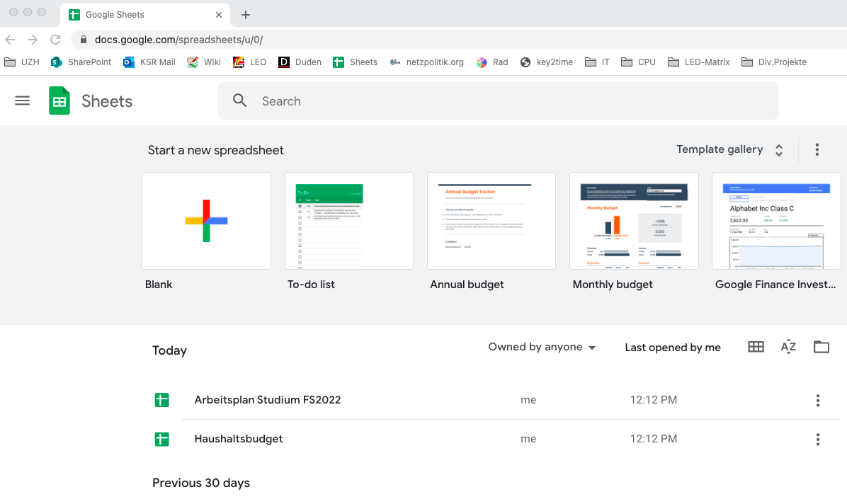The height and width of the screenshot is (504, 847).
Task: Open more options for Arbeitsplan Studium FS2022
Action: [817, 401]
